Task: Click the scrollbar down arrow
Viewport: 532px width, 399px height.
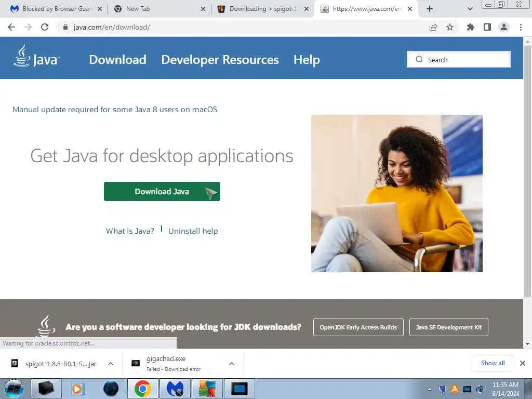Action: coord(527,344)
